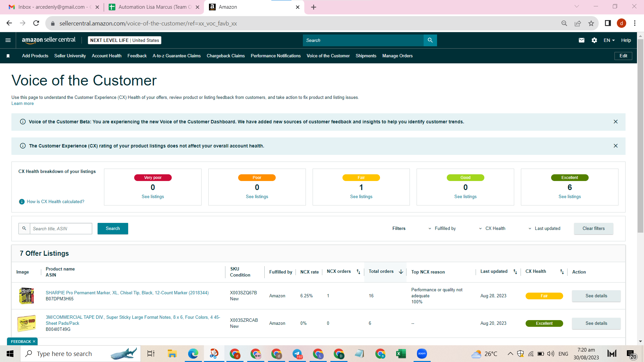Open the messages envelope icon
Viewport: 644px width, 362px height.
point(582,40)
